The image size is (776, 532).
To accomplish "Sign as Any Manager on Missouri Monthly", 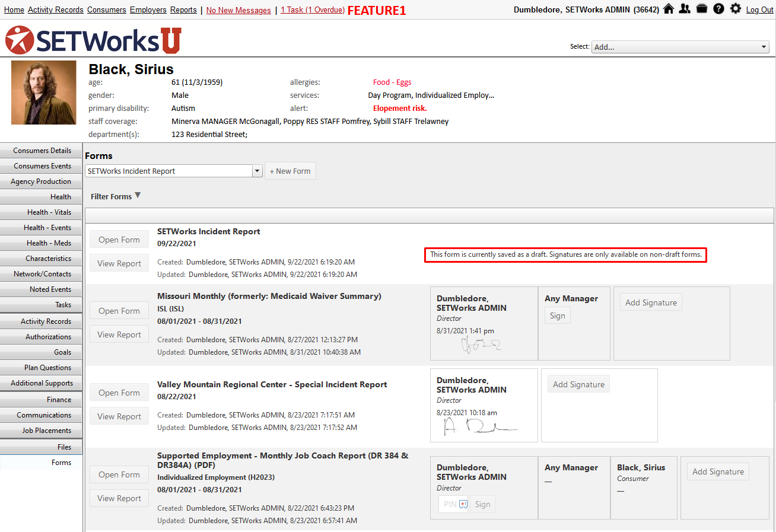I will (558, 316).
